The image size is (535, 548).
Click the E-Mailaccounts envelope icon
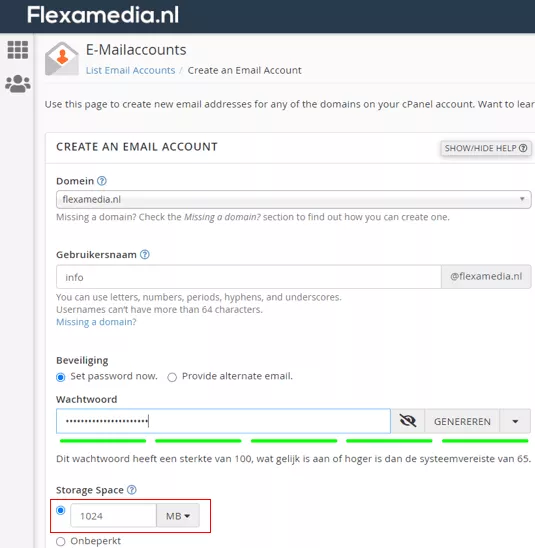click(x=62, y=59)
